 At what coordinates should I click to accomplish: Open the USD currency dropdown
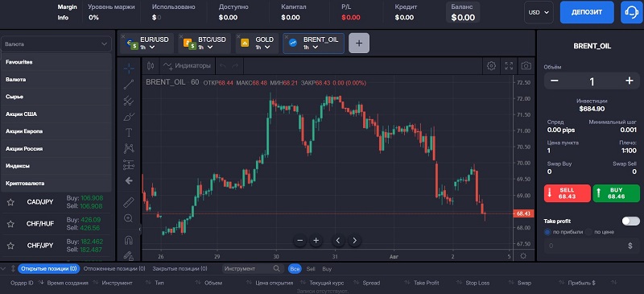tap(539, 12)
